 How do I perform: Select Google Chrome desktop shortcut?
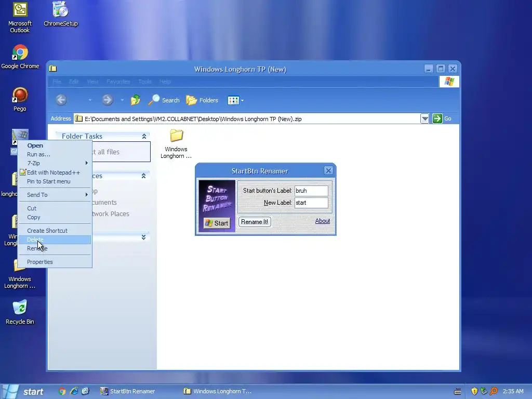(20, 57)
